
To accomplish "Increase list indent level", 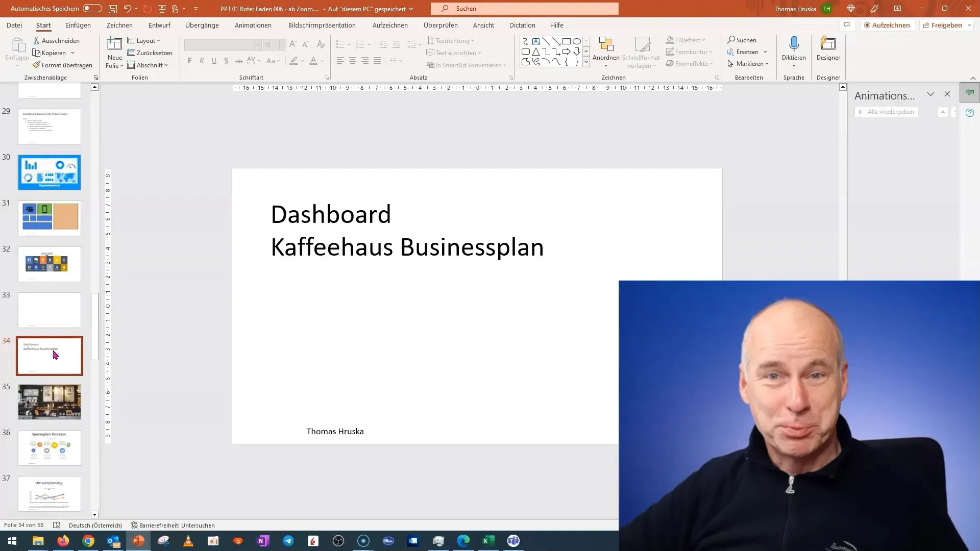I will click(x=396, y=44).
